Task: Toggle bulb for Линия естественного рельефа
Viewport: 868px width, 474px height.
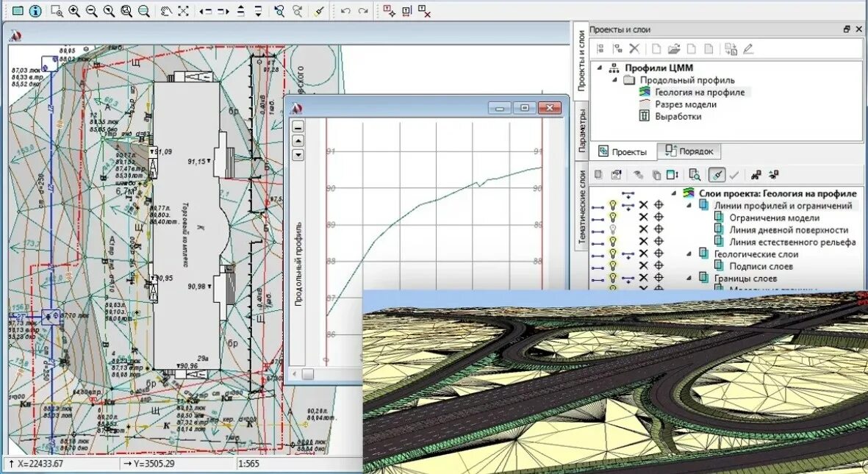Action: pyautogui.click(x=613, y=242)
